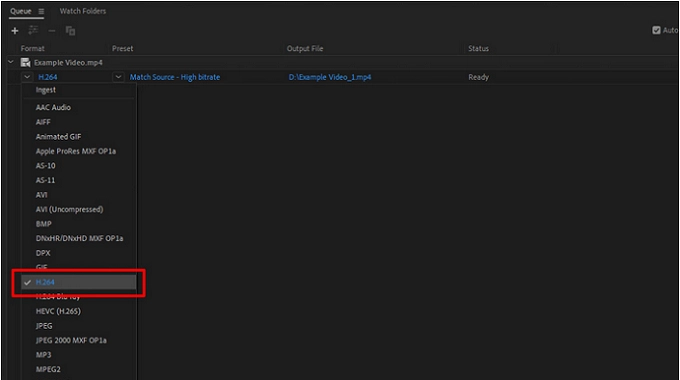Click the Output File column header

pyautogui.click(x=305, y=49)
